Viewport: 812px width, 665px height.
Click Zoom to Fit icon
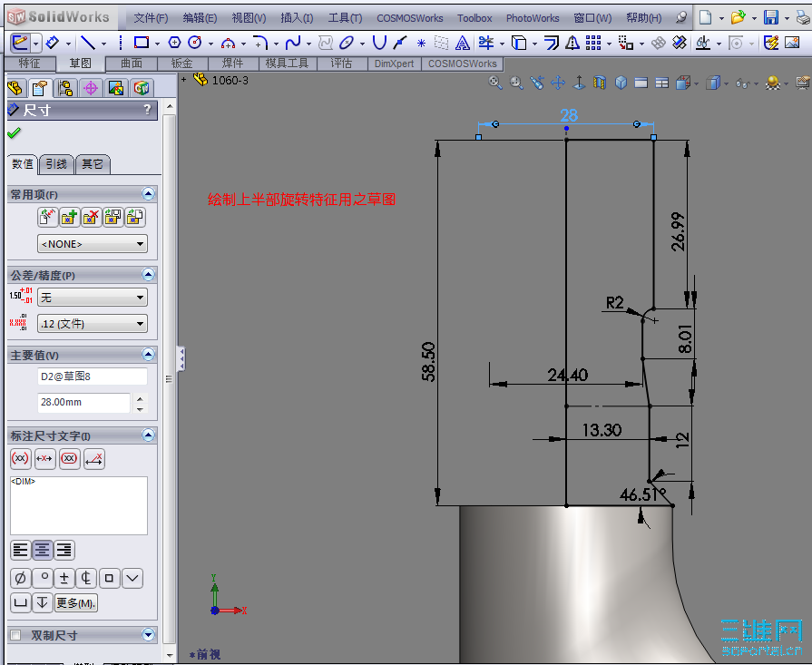pos(495,83)
